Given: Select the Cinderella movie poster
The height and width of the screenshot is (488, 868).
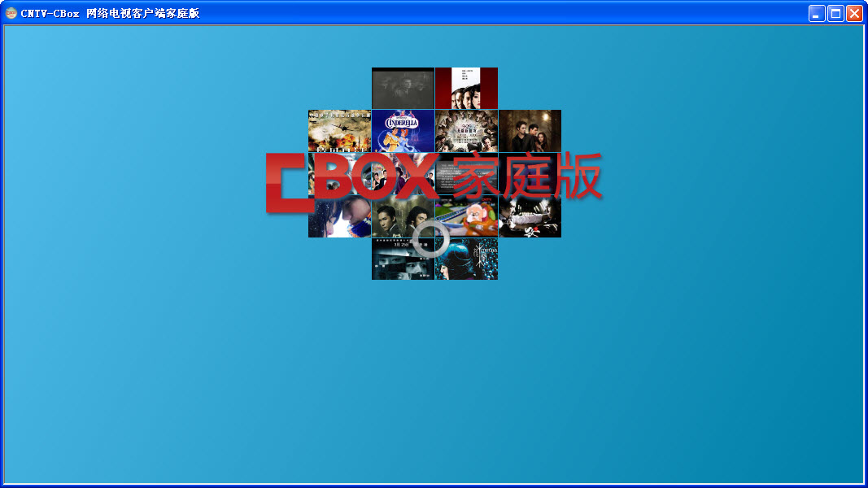Looking at the screenshot, I should point(402,131).
